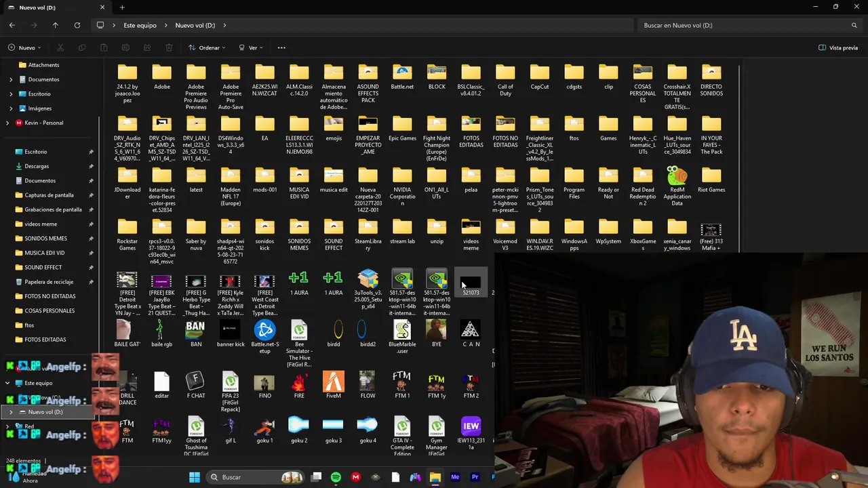Refresh the current folder view
The height and width of the screenshot is (488, 868).
pyautogui.click(x=77, y=25)
